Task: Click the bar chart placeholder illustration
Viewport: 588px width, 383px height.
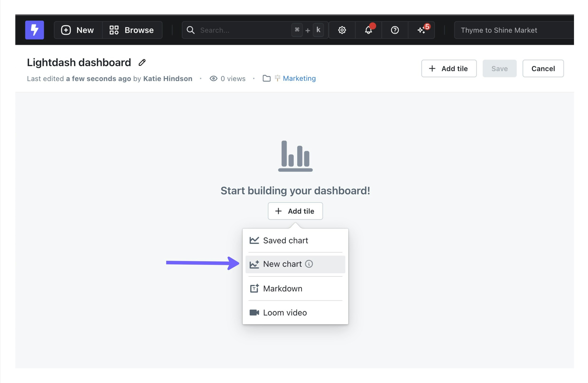Action: tap(295, 156)
